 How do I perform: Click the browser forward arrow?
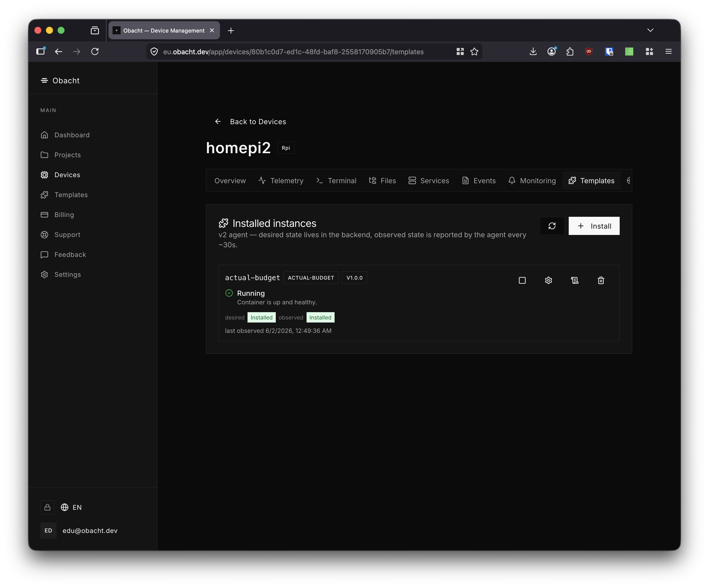[77, 52]
